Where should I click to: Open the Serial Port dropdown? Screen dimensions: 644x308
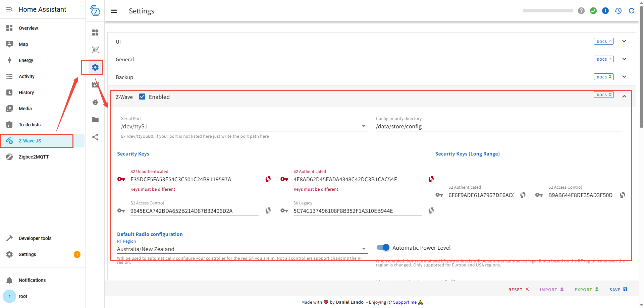[364, 126]
